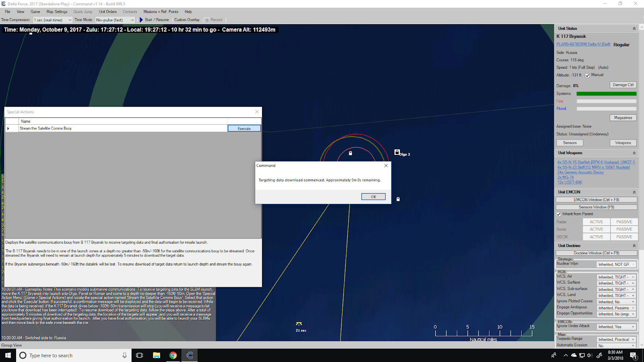Viewport: 644px width, 362px height.
Task: Open the WCS, Surface dropdown
Action: [616, 283]
